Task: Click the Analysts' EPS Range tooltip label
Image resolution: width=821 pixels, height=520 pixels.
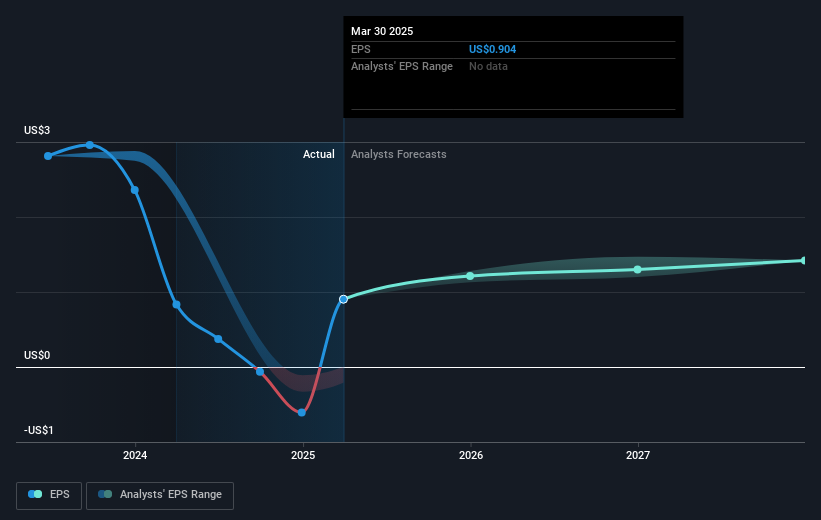Action: (402, 67)
